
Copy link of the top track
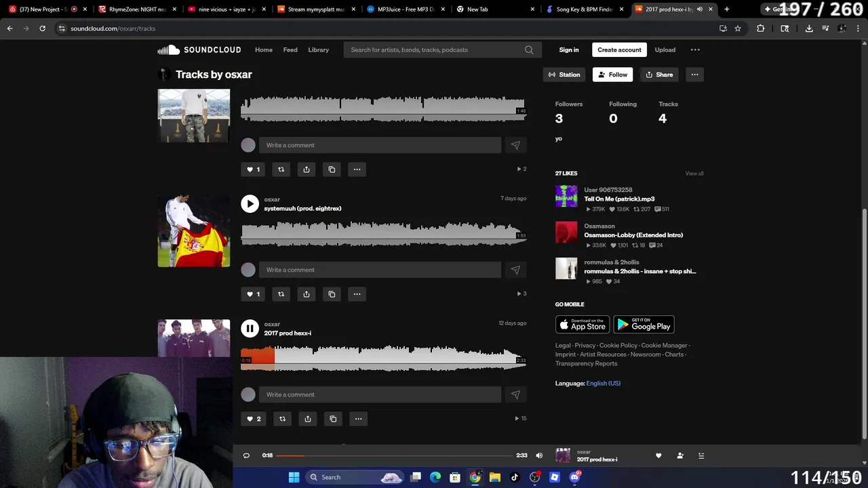click(332, 169)
